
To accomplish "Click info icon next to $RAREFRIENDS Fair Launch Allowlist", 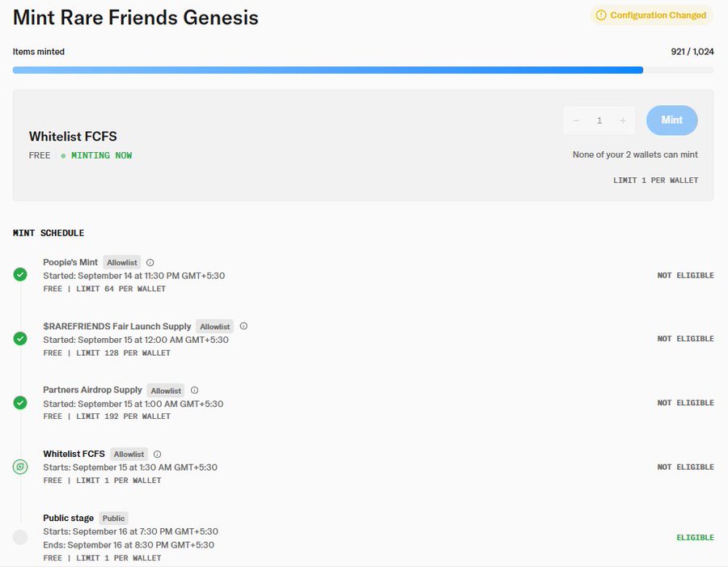I will (x=243, y=327).
